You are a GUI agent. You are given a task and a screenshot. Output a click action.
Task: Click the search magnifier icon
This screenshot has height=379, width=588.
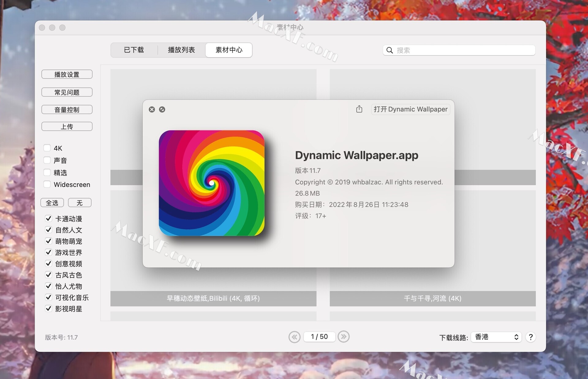point(389,50)
